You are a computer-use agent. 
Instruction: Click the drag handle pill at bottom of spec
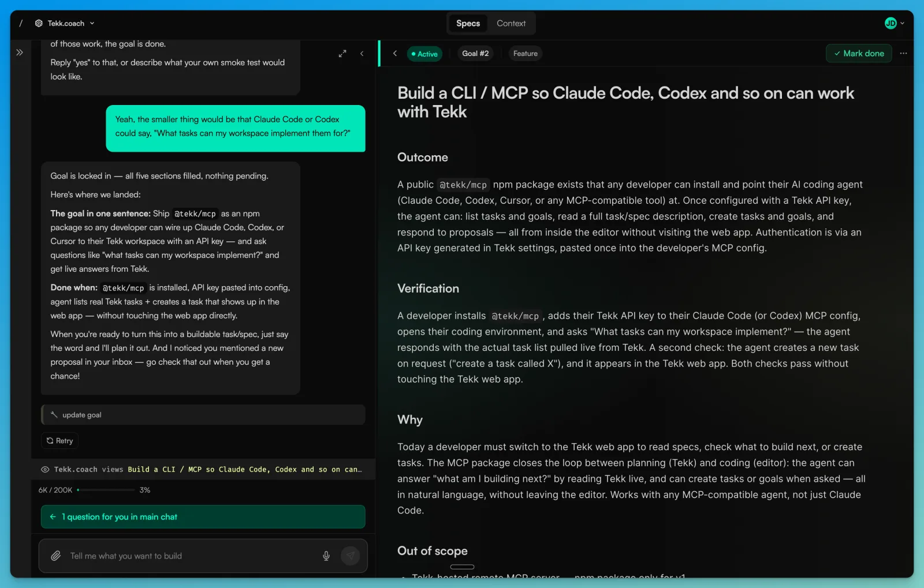(462, 567)
